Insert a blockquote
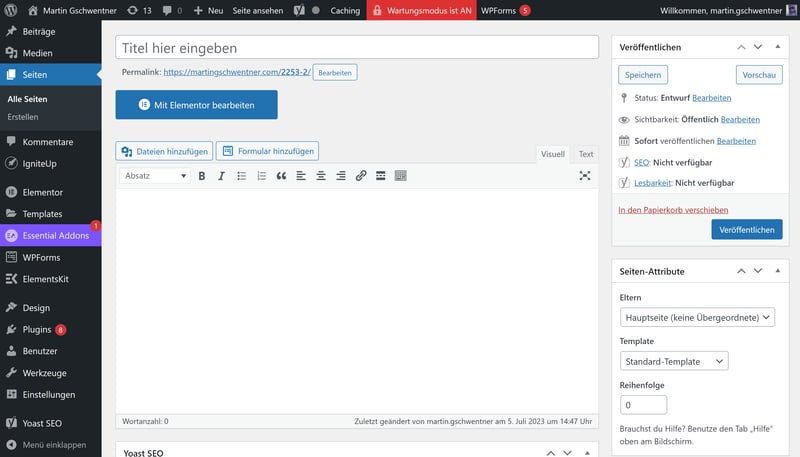 (x=281, y=176)
